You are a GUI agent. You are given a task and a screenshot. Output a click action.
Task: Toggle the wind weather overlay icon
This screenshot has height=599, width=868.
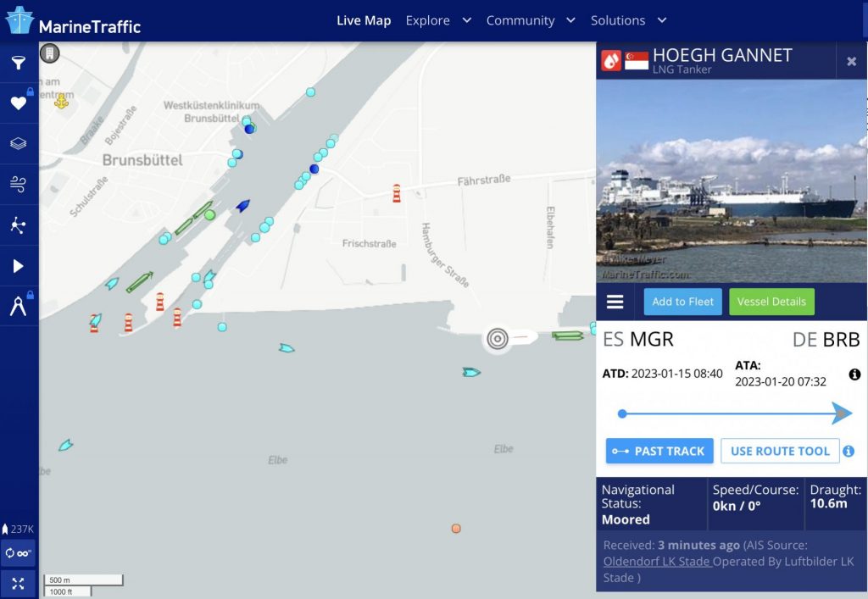click(x=19, y=184)
